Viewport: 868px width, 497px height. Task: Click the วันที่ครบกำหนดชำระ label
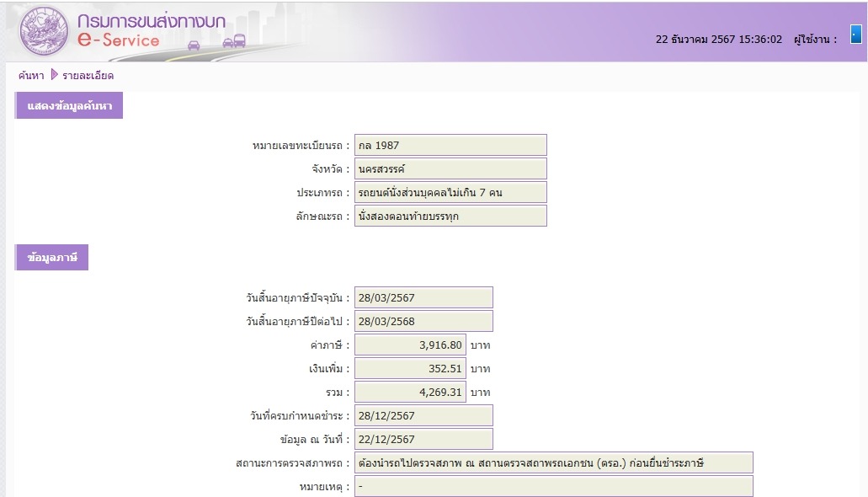300,415
